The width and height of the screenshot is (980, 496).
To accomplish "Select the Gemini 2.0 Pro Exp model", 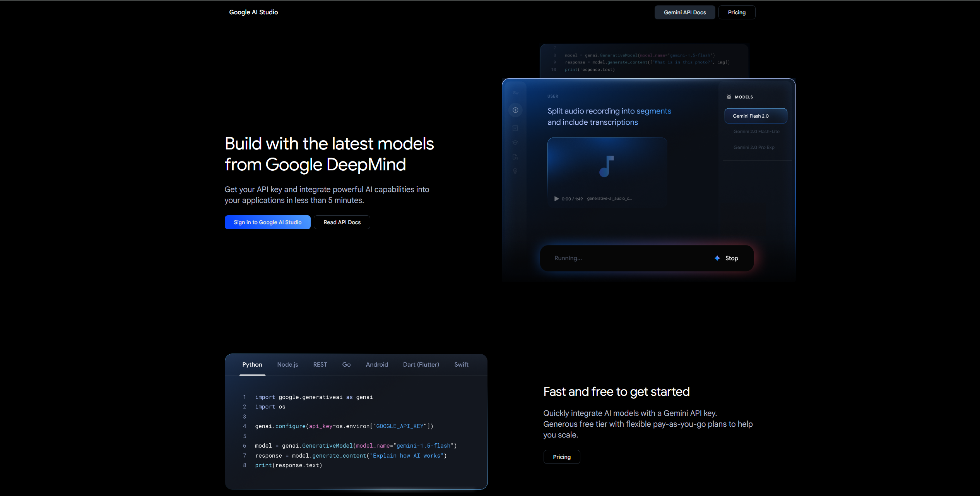I will click(x=754, y=148).
